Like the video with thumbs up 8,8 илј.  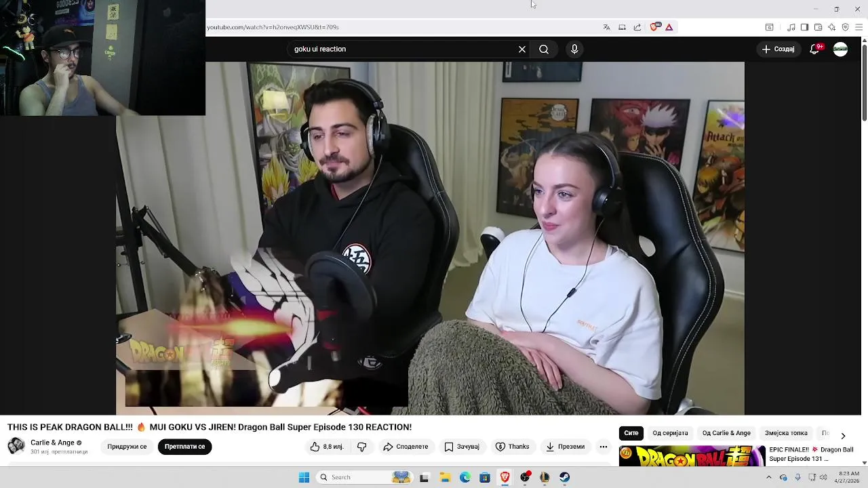pyautogui.click(x=327, y=447)
